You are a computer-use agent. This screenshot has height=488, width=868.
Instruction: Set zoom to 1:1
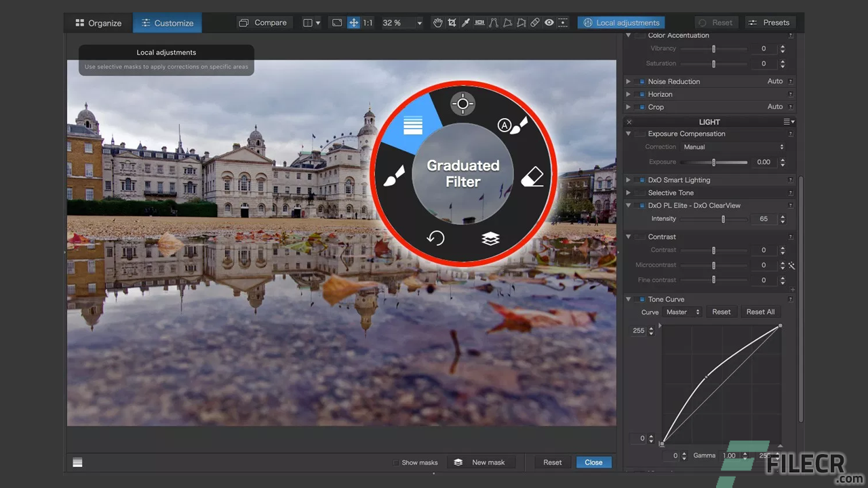[x=368, y=22]
